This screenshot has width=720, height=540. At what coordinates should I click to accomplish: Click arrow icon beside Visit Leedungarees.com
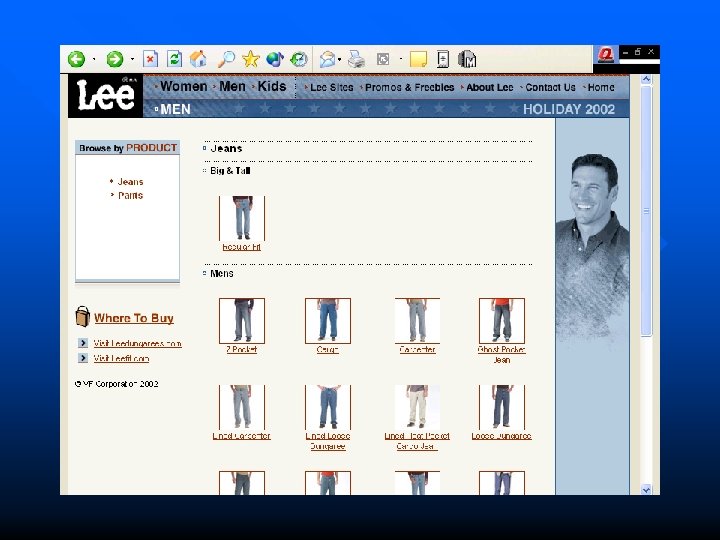[83, 343]
